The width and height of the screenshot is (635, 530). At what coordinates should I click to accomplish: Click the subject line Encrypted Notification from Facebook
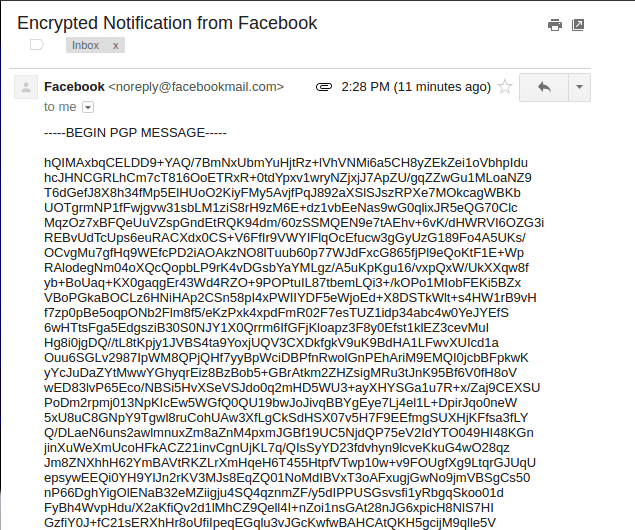167,22
